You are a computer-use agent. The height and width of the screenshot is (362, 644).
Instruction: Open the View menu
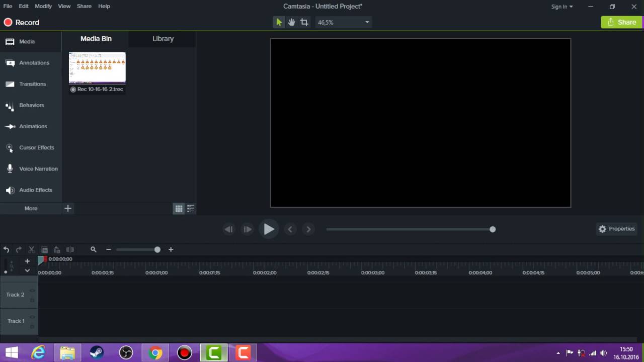pos(64,6)
